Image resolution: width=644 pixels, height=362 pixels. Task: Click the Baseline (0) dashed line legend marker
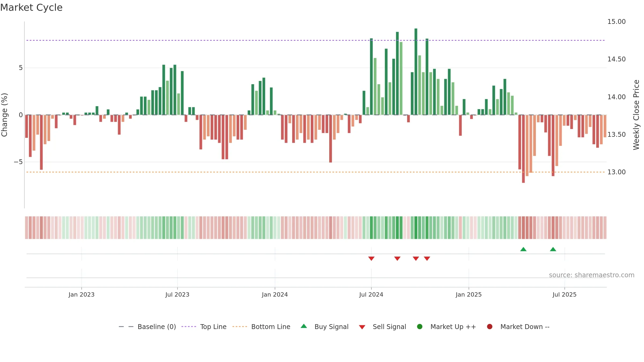126,327
